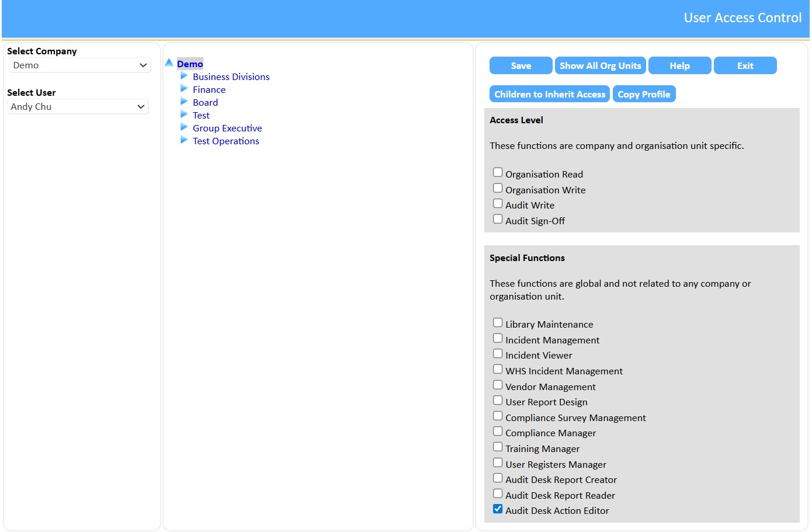Tick the Audit Sign-Off checkbox
Viewport: 812px width, 532px height.
(498, 220)
